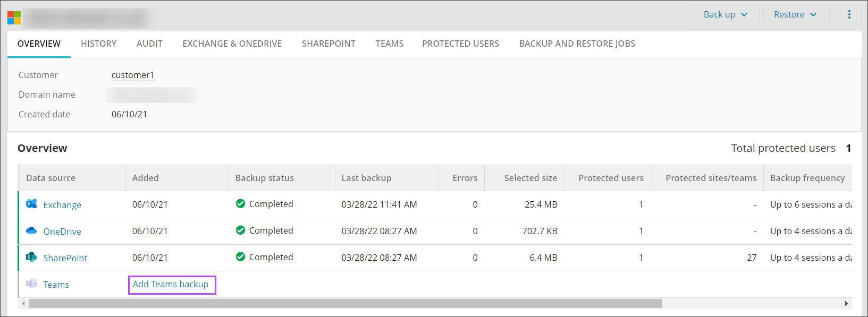868x317 pixels.
Task: Click the OneDrive cloud icon
Action: coord(31,230)
